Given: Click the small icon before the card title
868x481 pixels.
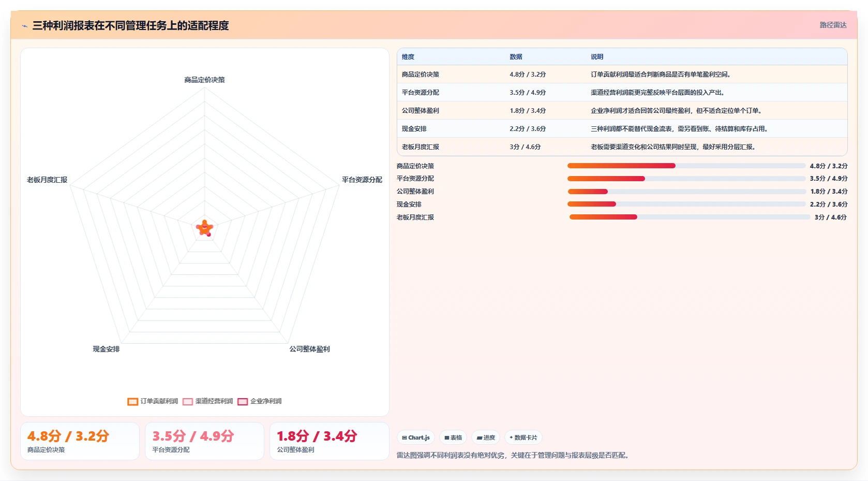Looking at the screenshot, I should pyautogui.click(x=24, y=26).
